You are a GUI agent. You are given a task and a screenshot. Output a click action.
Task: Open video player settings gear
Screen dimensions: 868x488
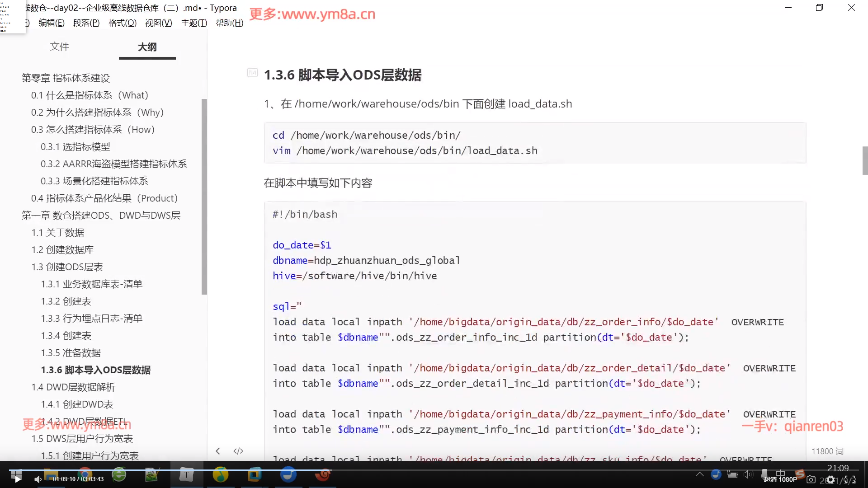coord(831,479)
